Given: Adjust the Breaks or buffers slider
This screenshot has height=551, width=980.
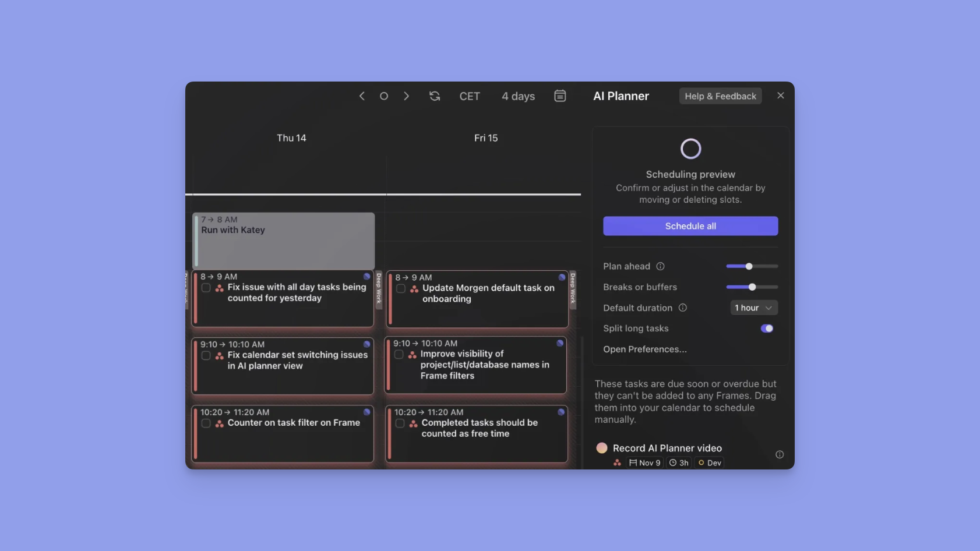Looking at the screenshot, I should pos(752,287).
